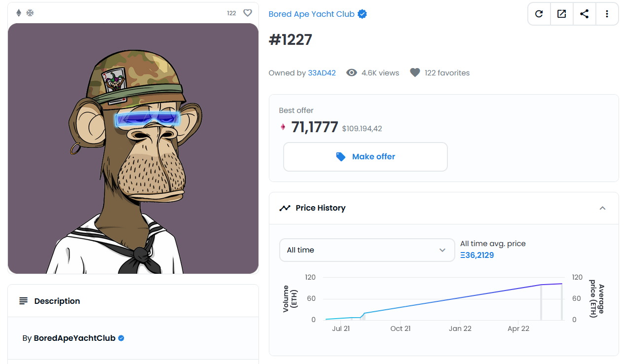
Task: Open the All time range dropdown
Action: 367,250
